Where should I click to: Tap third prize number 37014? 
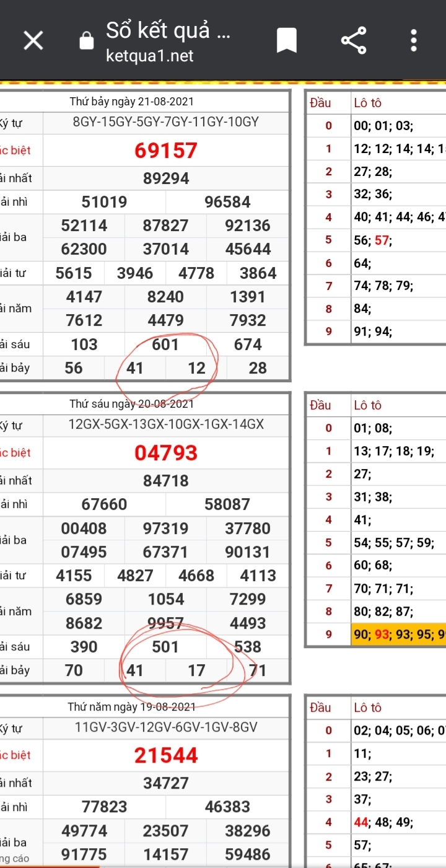coord(165,249)
